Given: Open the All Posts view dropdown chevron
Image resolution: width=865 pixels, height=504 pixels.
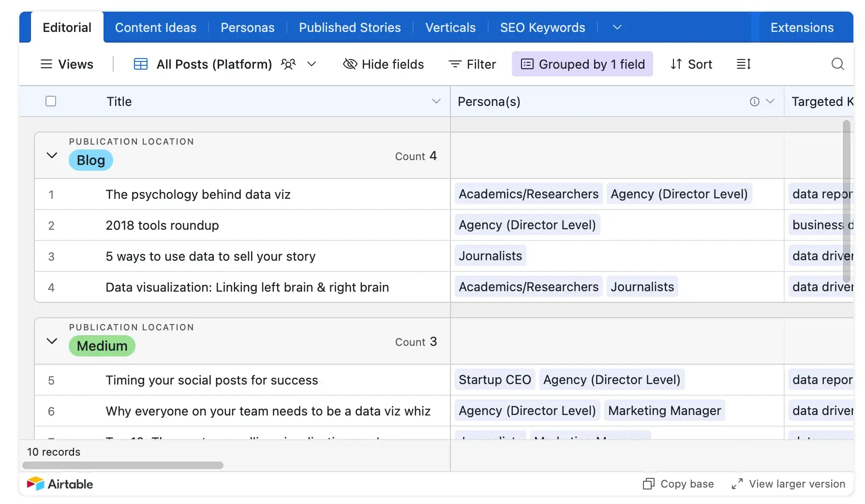Looking at the screenshot, I should coord(312,64).
